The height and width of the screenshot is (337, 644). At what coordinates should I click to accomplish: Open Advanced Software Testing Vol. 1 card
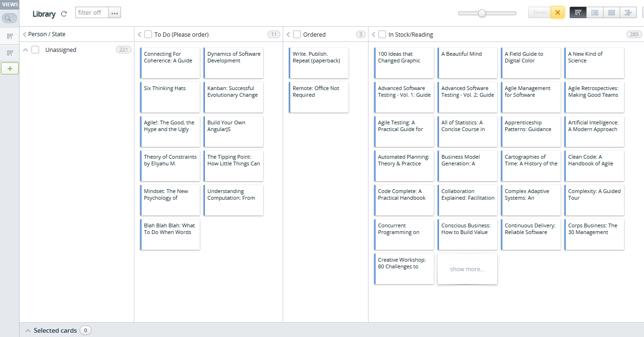[x=404, y=97]
